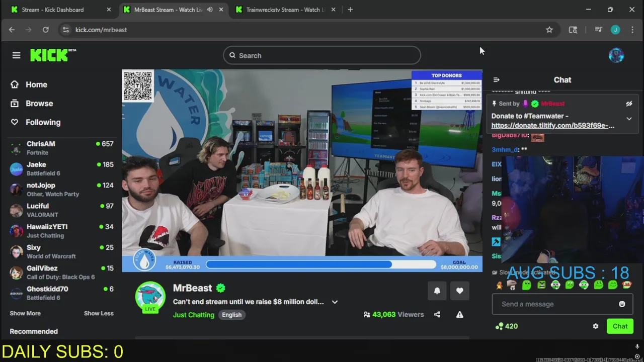The image size is (644, 362).
Task: Open the chat settings gear
Action: tap(596, 326)
